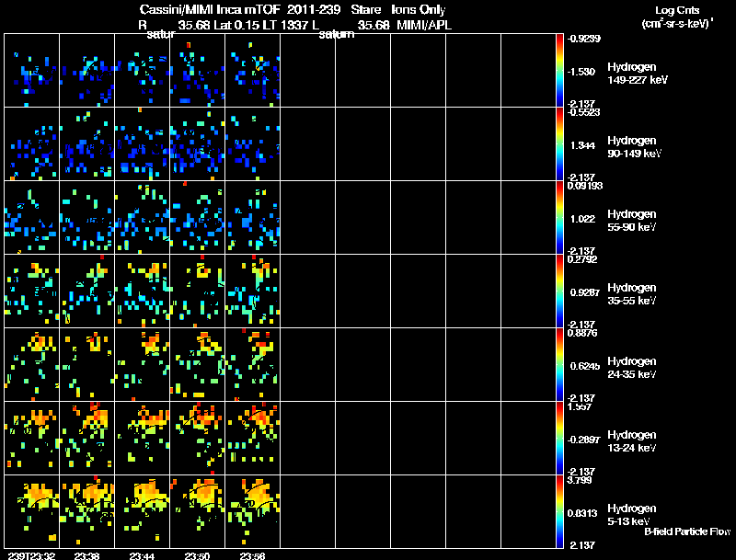Click the '3.799' color scale value
Screen dimensions: 736x560
[x=580, y=481]
